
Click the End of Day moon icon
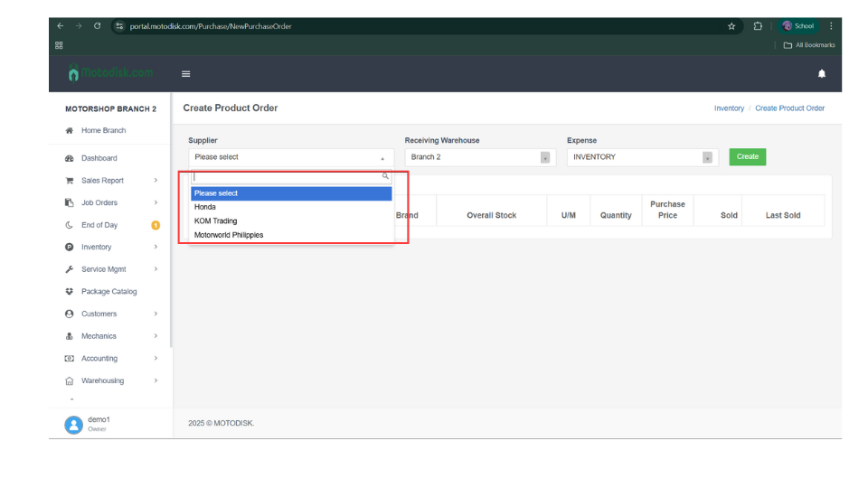coord(70,225)
